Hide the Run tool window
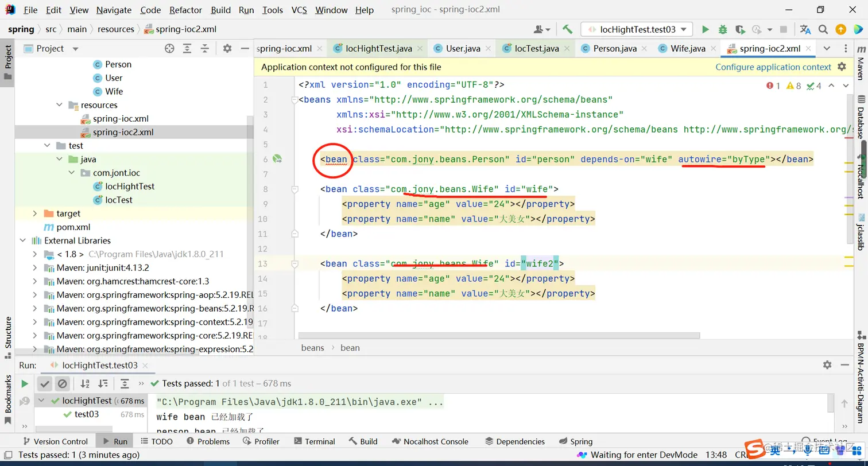This screenshot has height=466, width=868. point(844,364)
